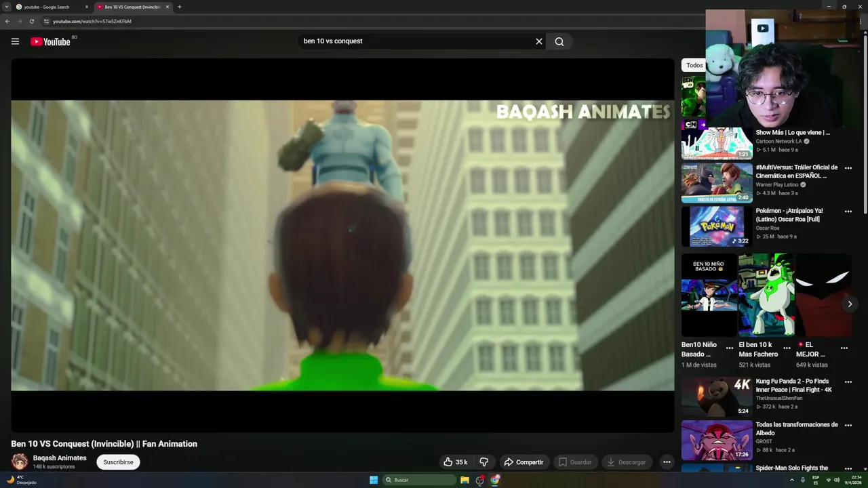Reload the page with the refresh icon
Image resolution: width=868 pixels, height=488 pixels.
[32, 21]
